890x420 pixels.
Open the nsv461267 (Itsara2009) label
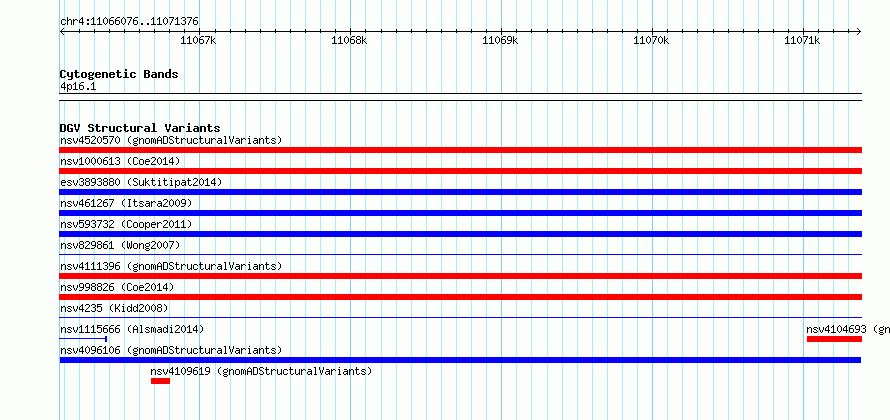click(x=126, y=203)
